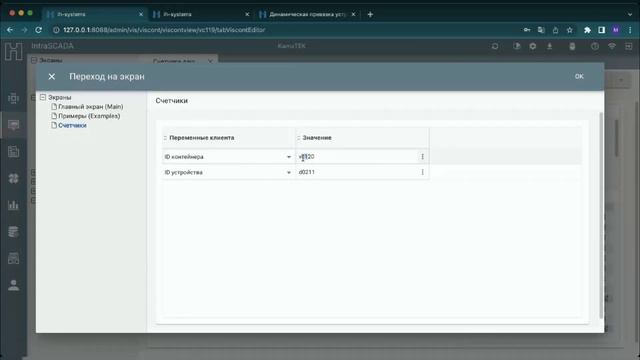This screenshot has height=360, width=640.
Task: Click the download icon in IntraSCADA header
Action: (550, 46)
